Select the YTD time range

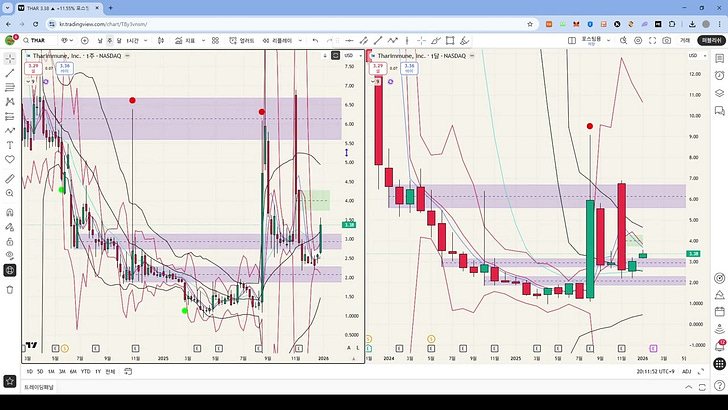pyautogui.click(x=85, y=371)
